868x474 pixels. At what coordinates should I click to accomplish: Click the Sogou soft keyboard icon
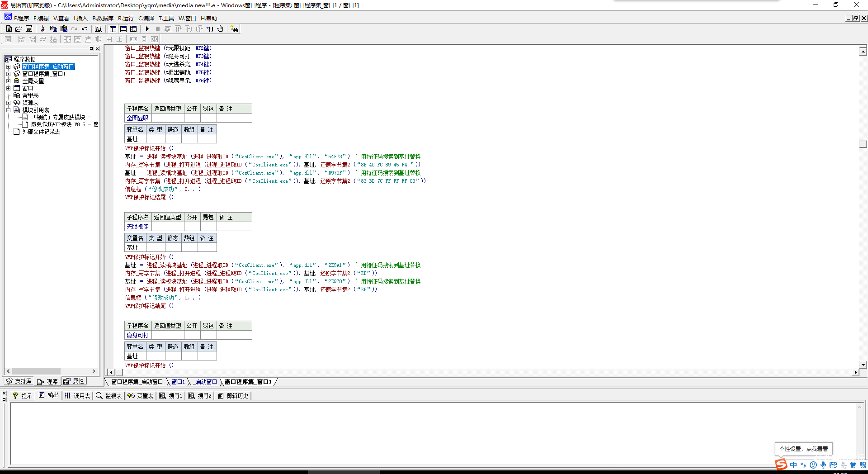(833, 465)
